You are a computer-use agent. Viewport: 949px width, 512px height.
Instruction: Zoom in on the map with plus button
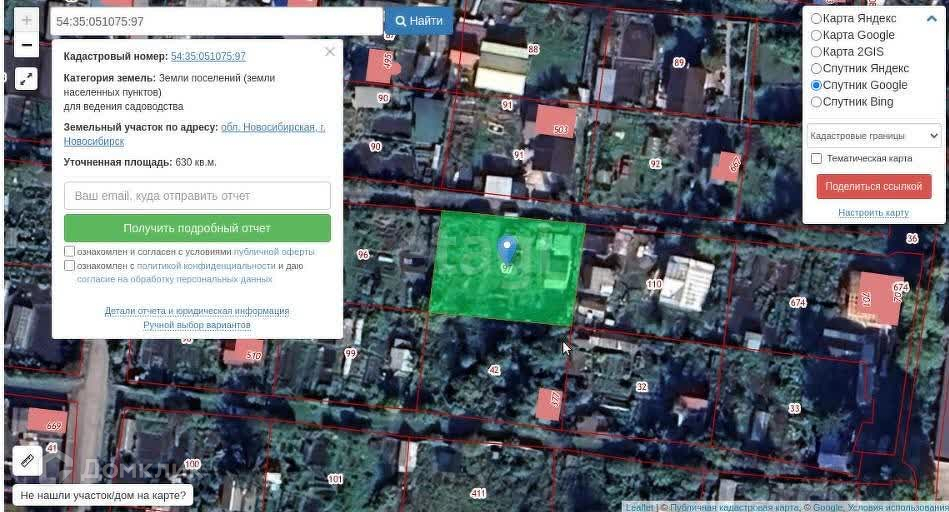click(x=26, y=19)
